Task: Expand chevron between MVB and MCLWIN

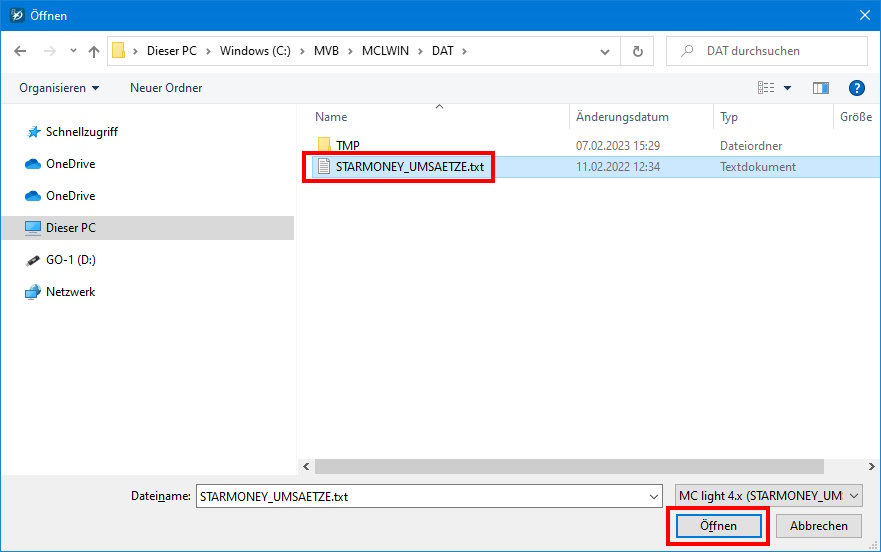Action: pyautogui.click(x=350, y=51)
